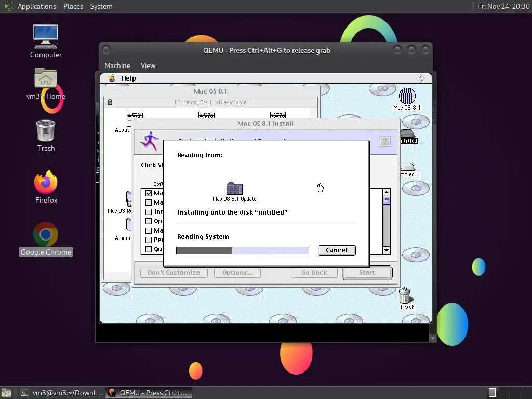
Task: Check the second 'Ma' software checkbox
Action: (x=149, y=203)
